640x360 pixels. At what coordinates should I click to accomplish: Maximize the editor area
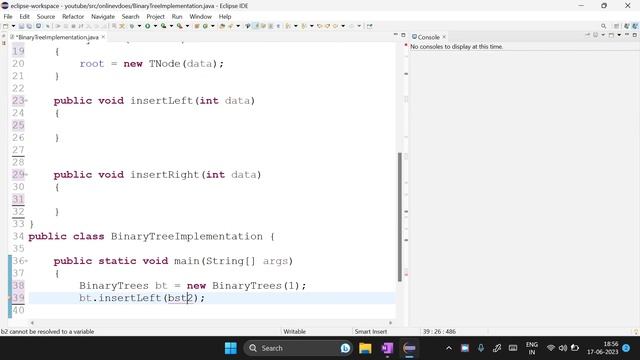[403, 35]
